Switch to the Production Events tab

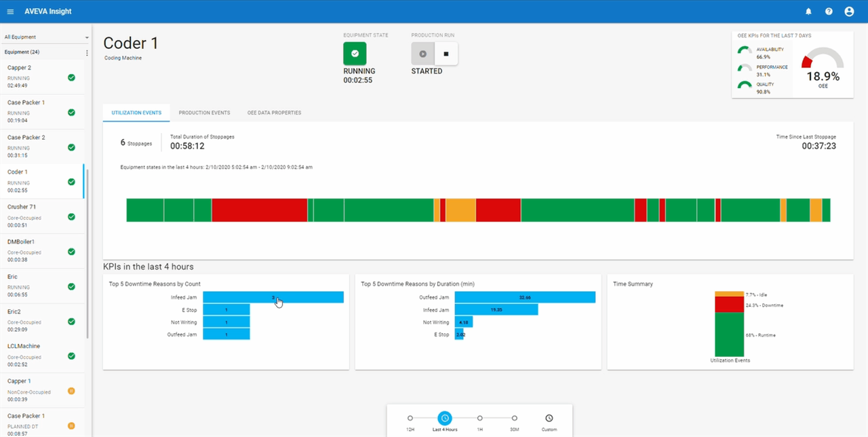tap(204, 113)
